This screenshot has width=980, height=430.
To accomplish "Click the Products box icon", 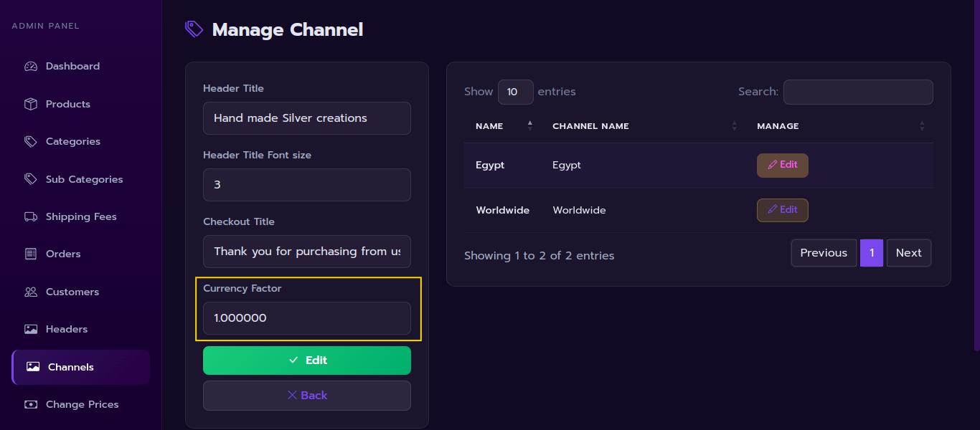I will [30, 104].
